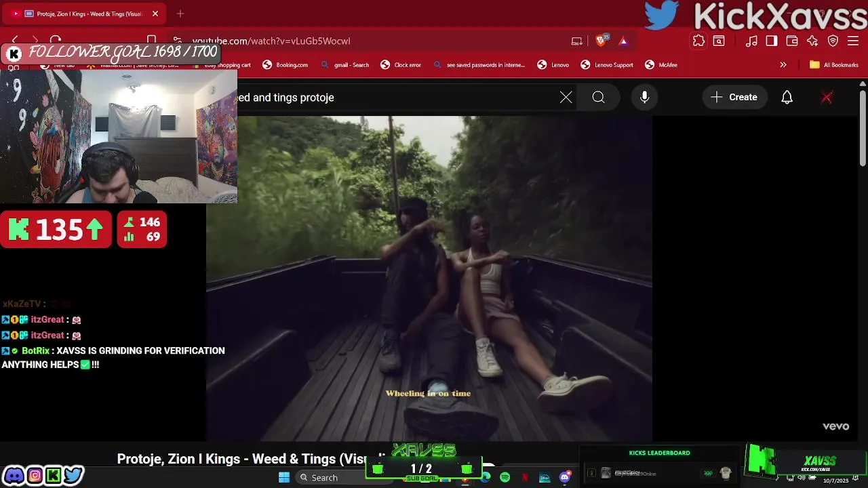The width and height of the screenshot is (868, 488).
Task: Open the Booking.com bookmark
Action: (x=285, y=65)
